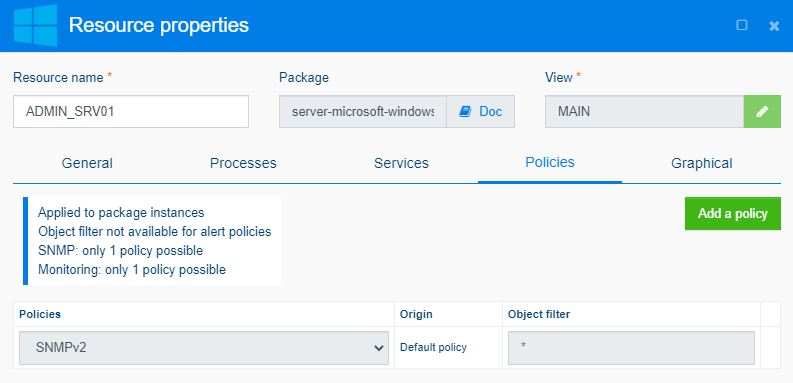Screen dimensions: 793x383
Task: Click the Add a policy button
Action: (x=733, y=214)
